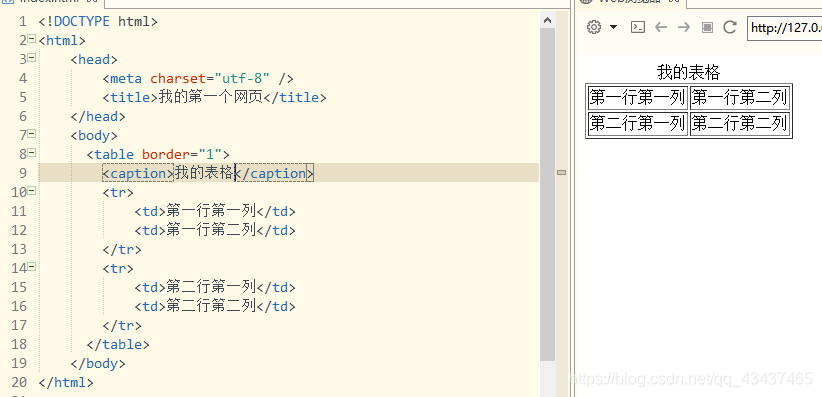
Task: Click line number 20 in the gutter
Action: [18, 383]
